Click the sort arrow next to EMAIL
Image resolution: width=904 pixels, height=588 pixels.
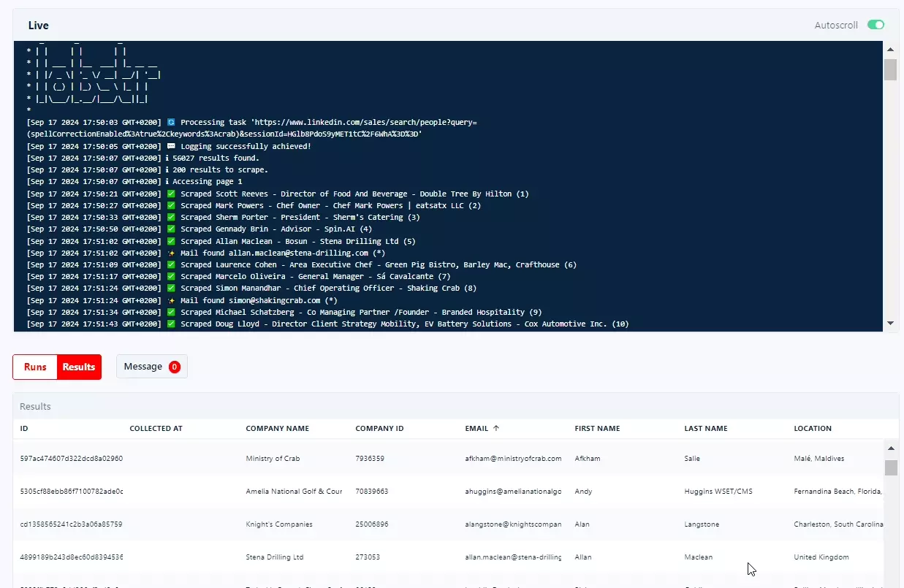(496, 429)
